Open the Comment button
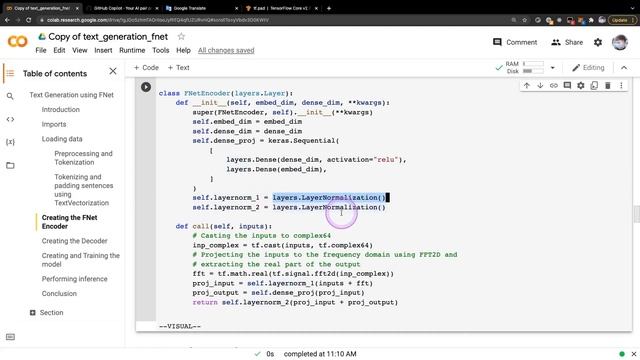The height and width of the screenshot is (360, 640). [515, 42]
